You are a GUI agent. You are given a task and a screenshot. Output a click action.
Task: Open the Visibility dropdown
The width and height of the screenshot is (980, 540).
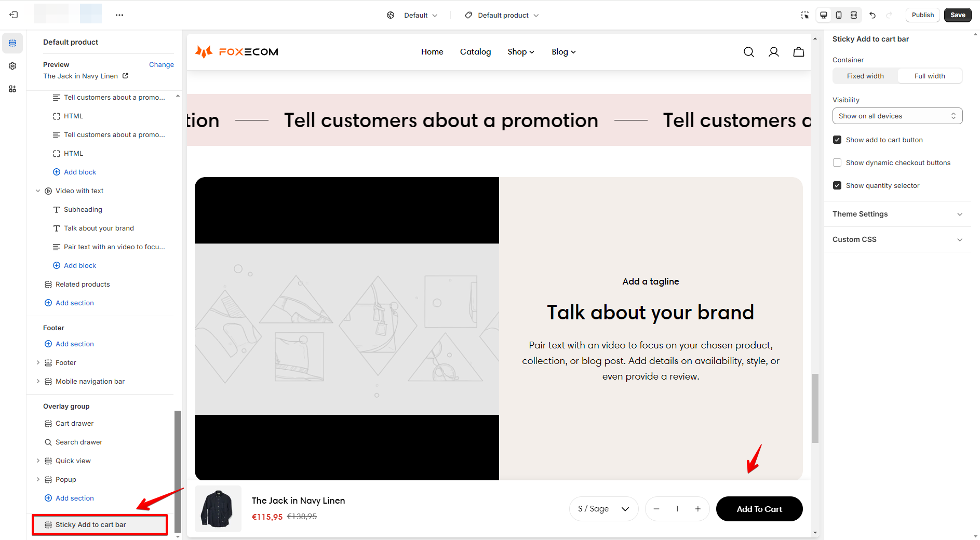897,116
